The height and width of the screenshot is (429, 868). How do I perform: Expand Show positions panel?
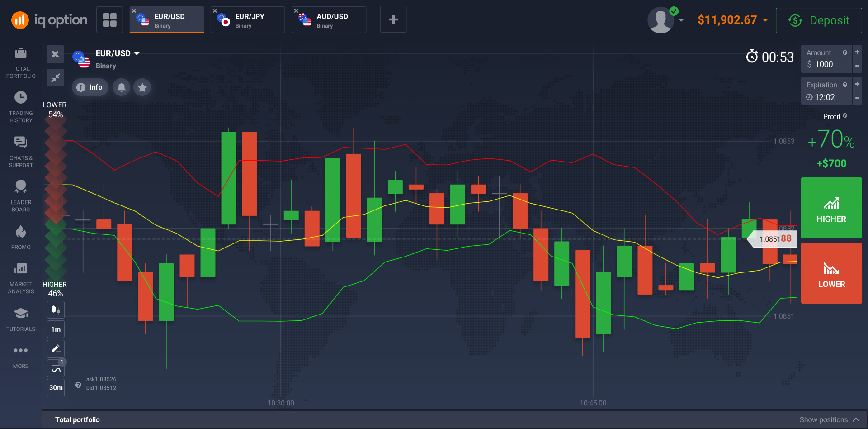pos(829,419)
